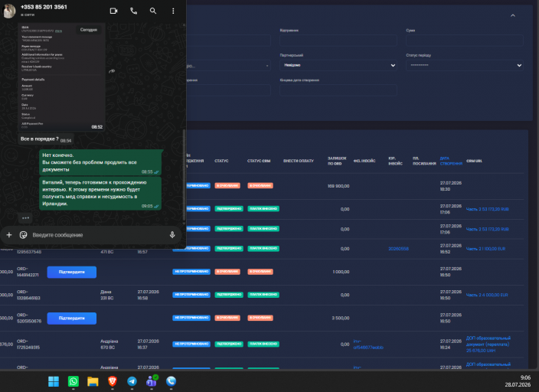539x392 pixels.
Task: Open Microsoft Teams from the taskbar
Action: 152,381
